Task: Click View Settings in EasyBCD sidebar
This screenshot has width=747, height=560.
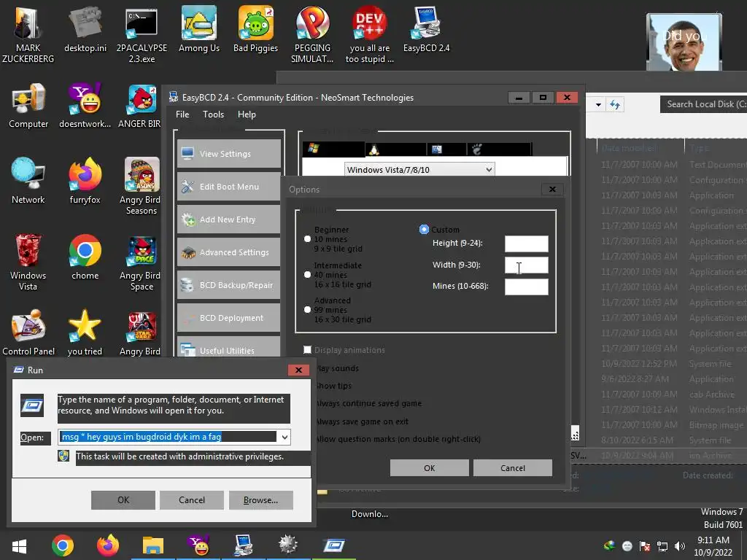Action: click(x=228, y=154)
